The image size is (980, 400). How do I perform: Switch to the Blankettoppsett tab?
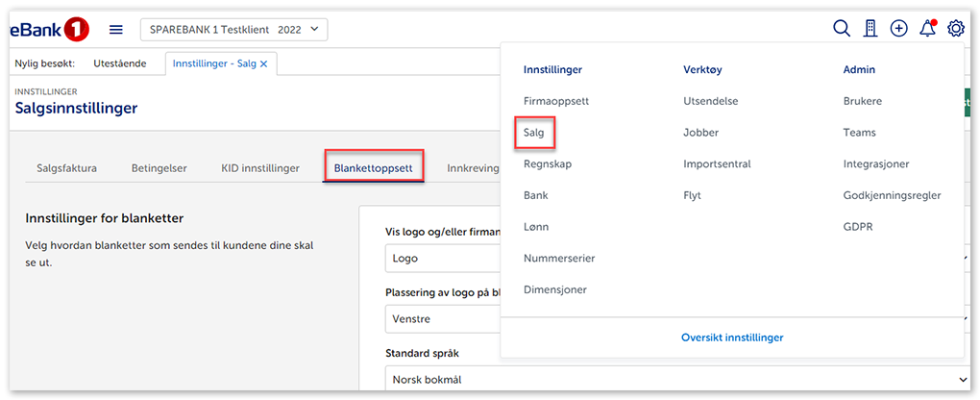tap(374, 168)
